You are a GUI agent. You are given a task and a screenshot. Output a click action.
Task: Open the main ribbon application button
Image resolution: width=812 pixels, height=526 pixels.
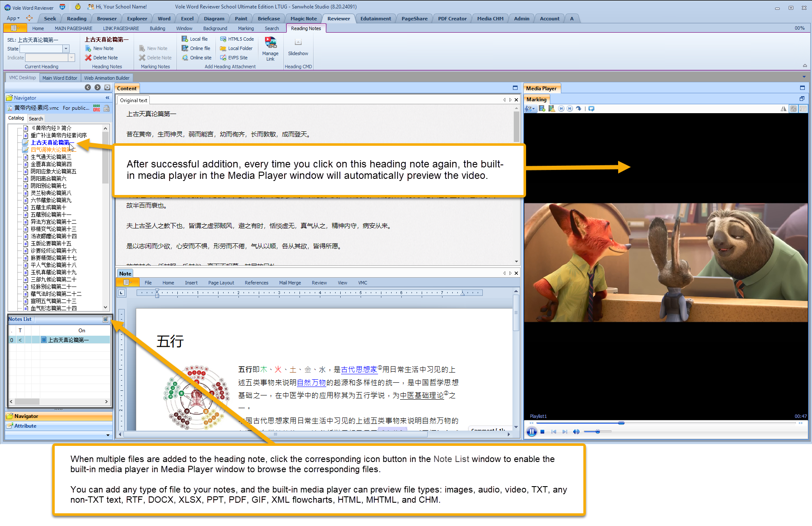point(15,28)
